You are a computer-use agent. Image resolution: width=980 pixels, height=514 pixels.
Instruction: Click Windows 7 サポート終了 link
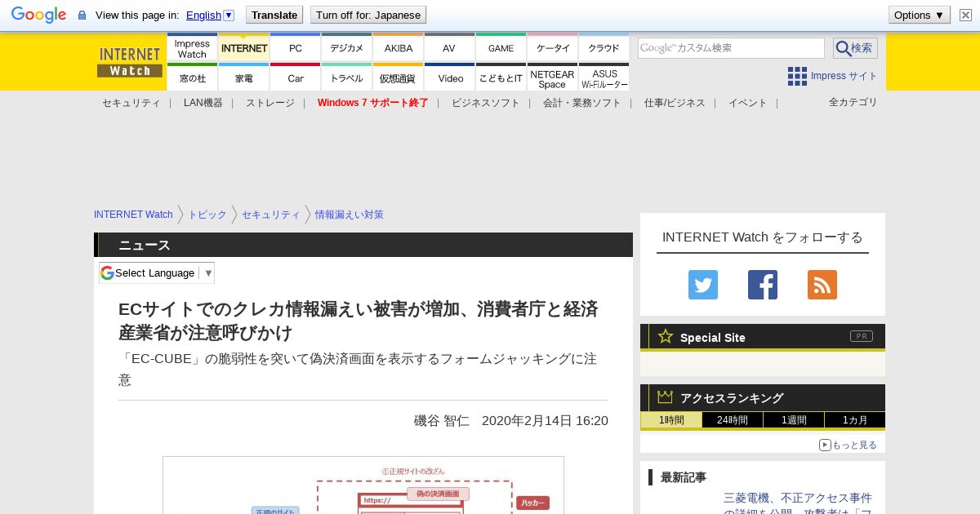point(373,103)
